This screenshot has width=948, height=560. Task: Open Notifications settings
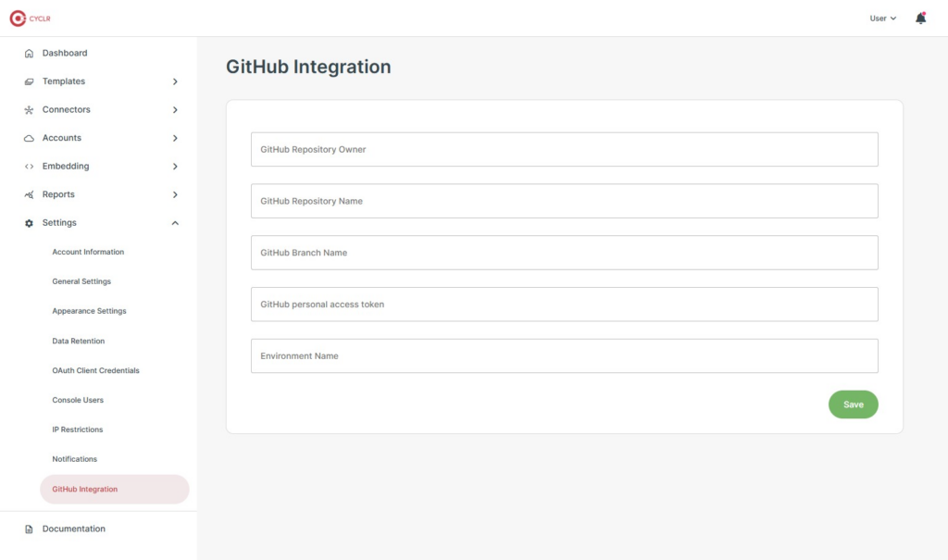(74, 459)
